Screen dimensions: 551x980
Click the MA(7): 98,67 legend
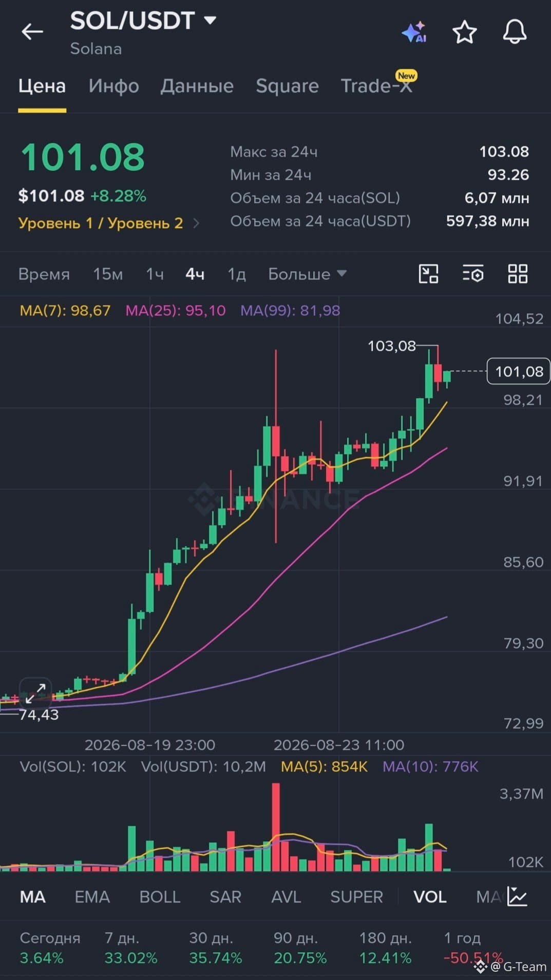click(x=65, y=310)
